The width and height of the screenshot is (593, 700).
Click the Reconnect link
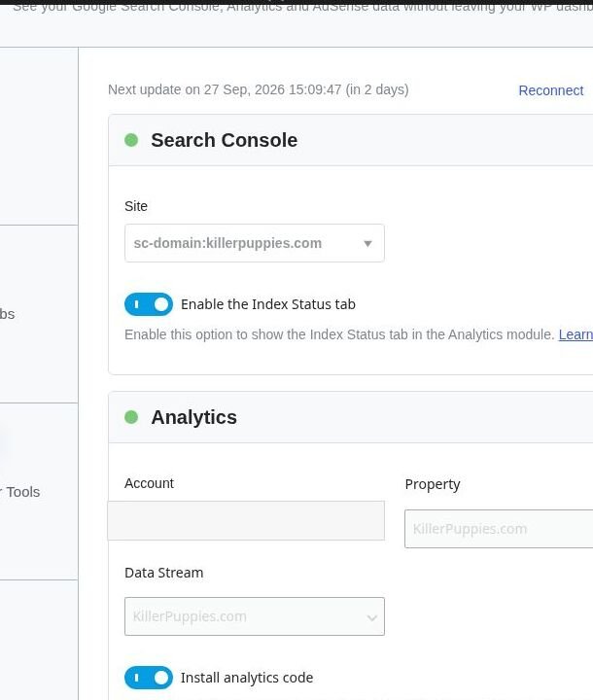click(x=550, y=90)
